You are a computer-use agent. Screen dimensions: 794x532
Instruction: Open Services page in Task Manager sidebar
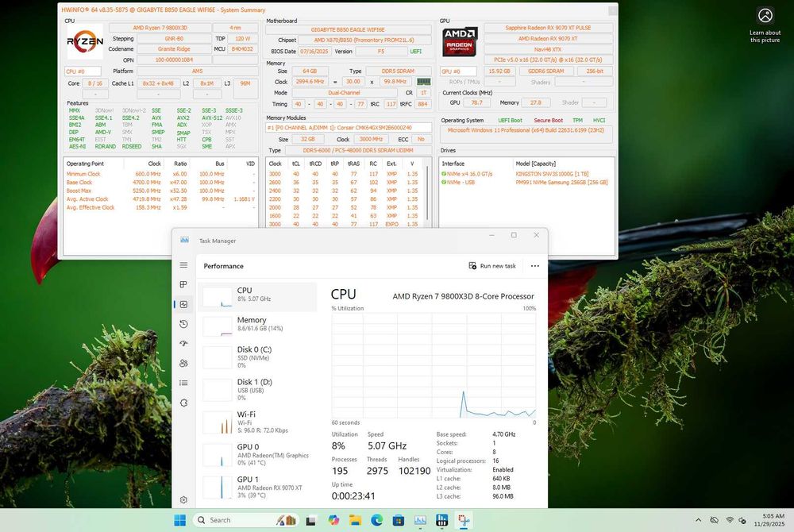click(184, 403)
